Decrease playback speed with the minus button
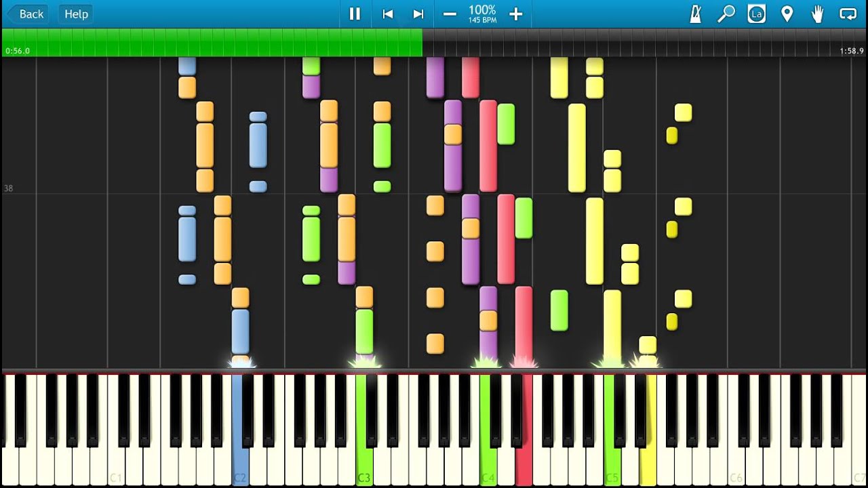Viewport: 868px width, 488px height. (450, 14)
